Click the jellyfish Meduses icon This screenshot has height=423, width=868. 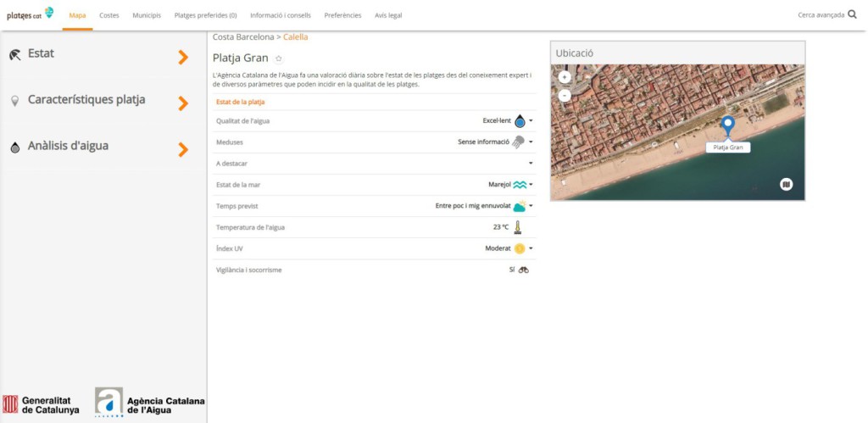pyautogui.click(x=518, y=142)
